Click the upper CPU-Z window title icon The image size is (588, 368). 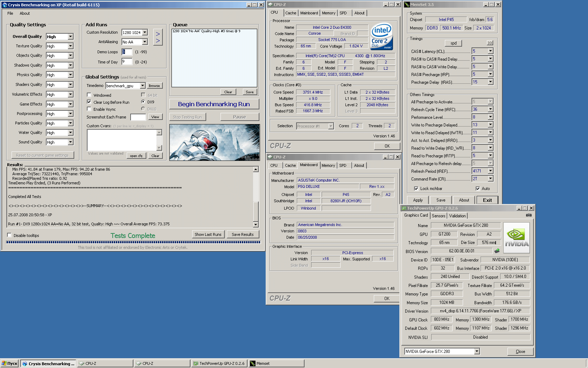tap(270, 5)
